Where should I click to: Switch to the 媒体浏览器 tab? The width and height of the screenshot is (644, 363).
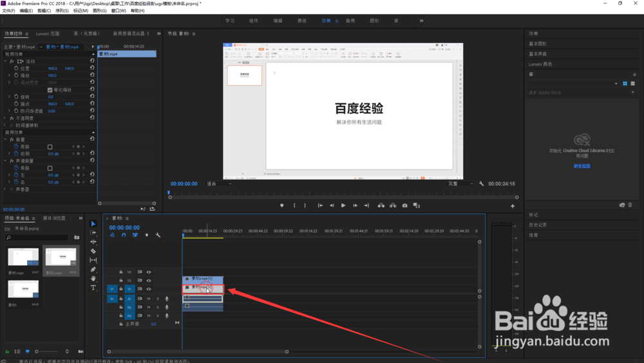pyautogui.click(x=54, y=219)
